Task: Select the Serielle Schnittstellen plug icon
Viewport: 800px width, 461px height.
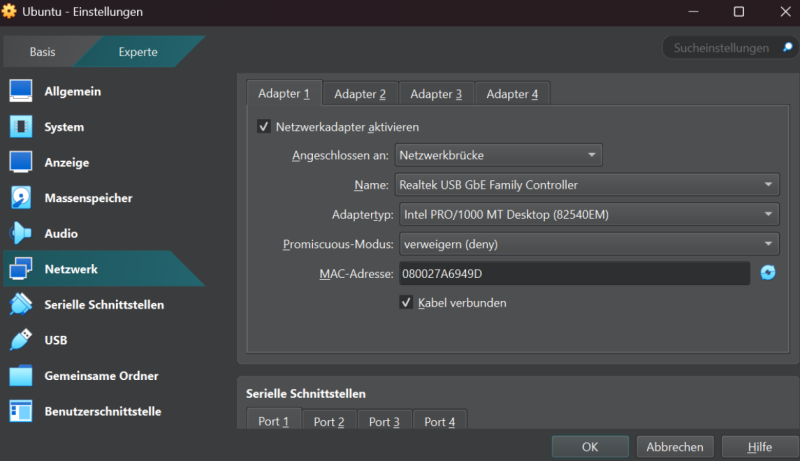Action: [x=20, y=304]
